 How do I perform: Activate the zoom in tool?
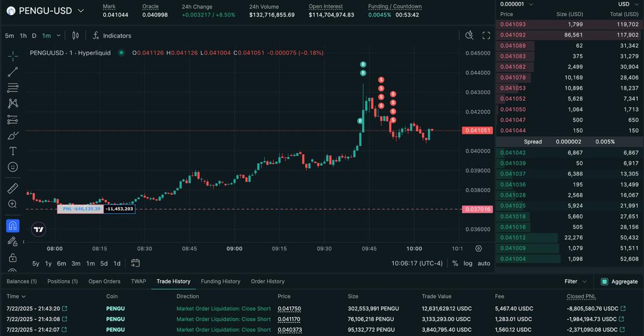13,204
